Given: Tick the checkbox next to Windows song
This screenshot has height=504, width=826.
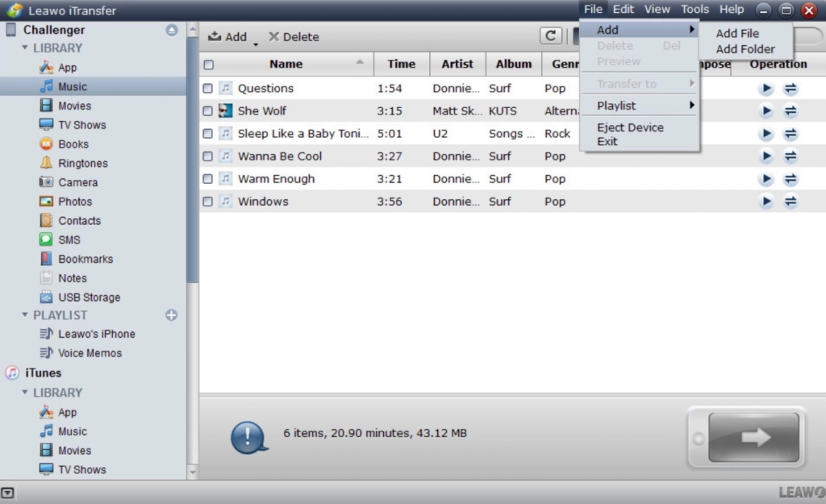Looking at the screenshot, I should pos(208,202).
